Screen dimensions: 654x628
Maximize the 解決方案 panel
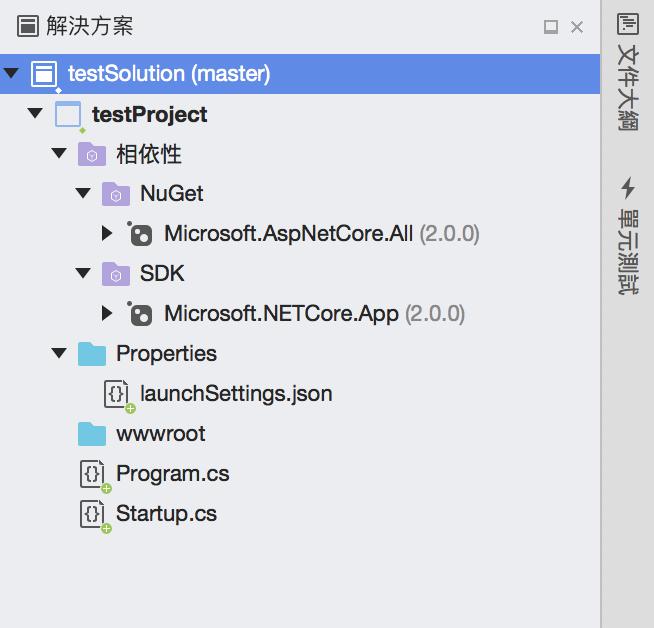click(x=550, y=27)
